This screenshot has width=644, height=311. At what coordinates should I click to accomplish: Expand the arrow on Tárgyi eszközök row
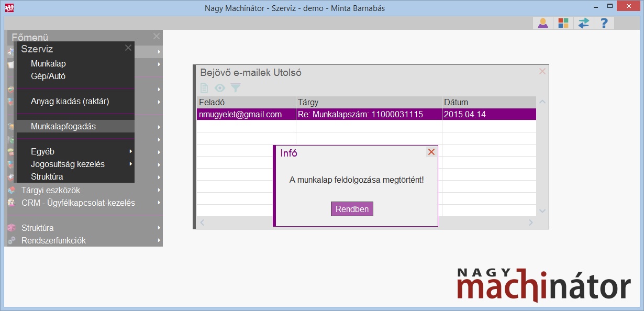click(x=159, y=190)
